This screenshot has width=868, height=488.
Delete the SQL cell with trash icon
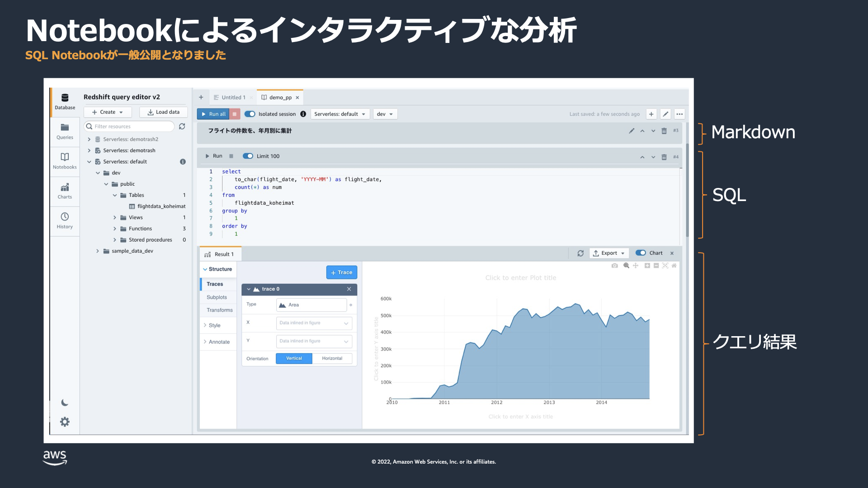pyautogui.click(x=664, y=157)
